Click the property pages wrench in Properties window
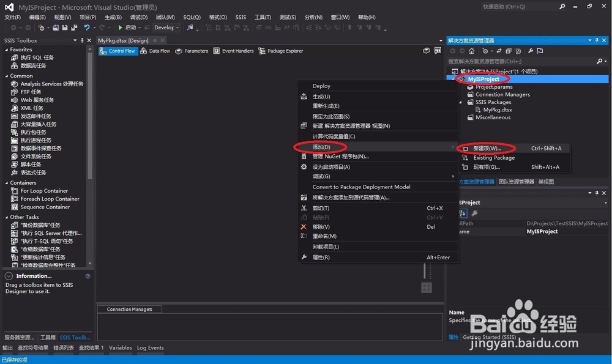This screenshot has height=364, width=612. [475, 213]
